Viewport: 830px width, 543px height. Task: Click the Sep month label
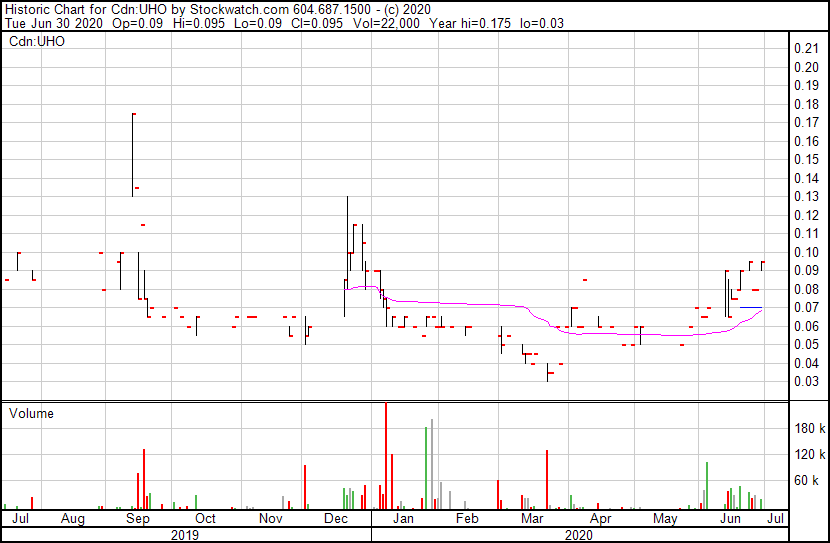tap(138, 518)
